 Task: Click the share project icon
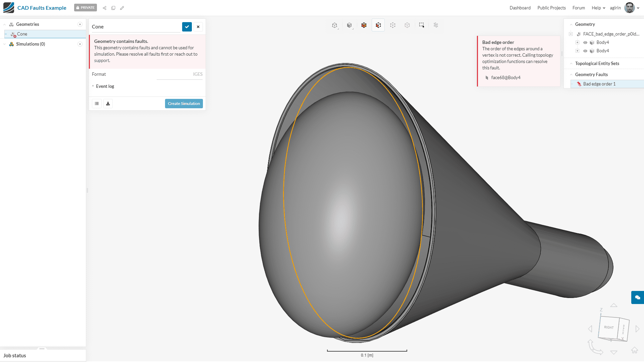(x=105, y=8)
